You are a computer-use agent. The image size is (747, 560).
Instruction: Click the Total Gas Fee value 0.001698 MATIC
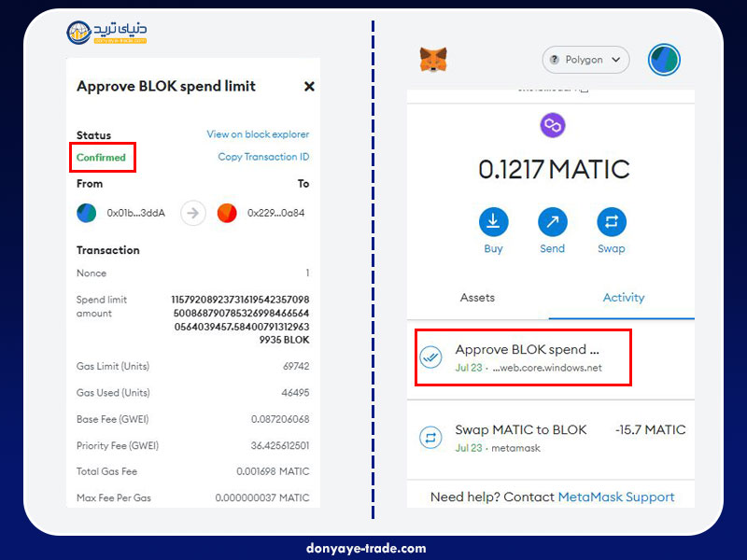click(273, 471)
